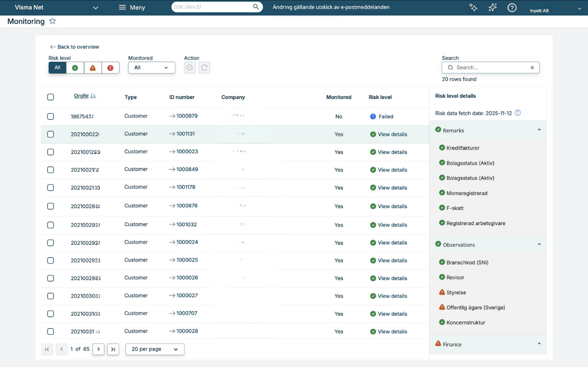This screenshot has width=588, height=368.
Task: Collapse the Remarks section
Action: click(539, 130)
